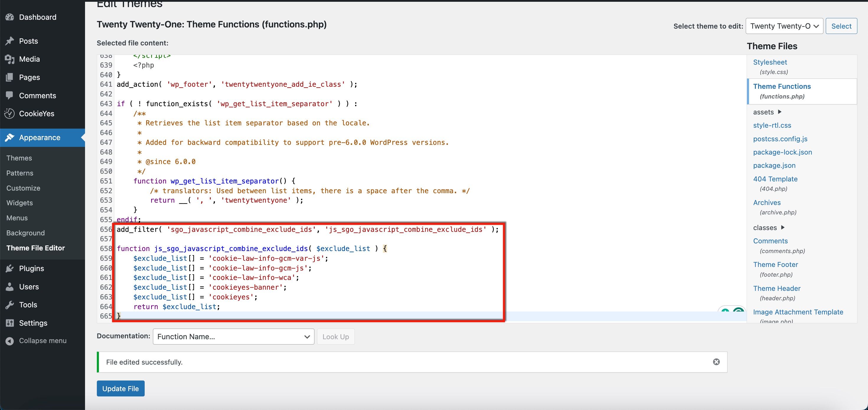Image resolution: width=868 pixels, height=410 pixels.
Task: Click the Appearance paintbrush icon
Action: (10, 137)
